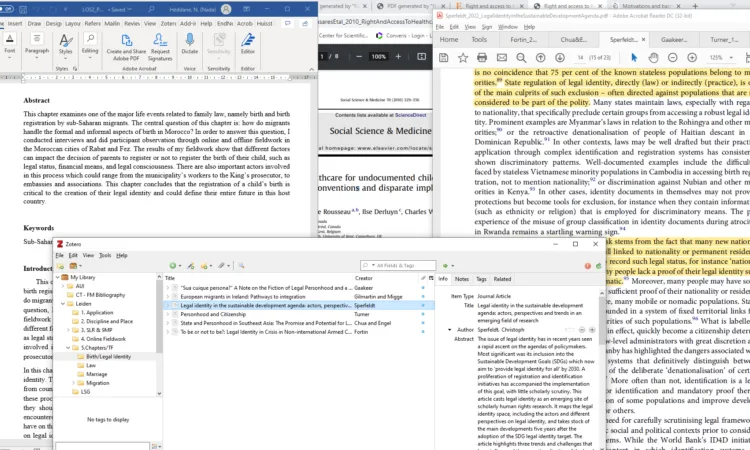
Task: Select Motivations and barriers browser tab
Action: point(647,6)
